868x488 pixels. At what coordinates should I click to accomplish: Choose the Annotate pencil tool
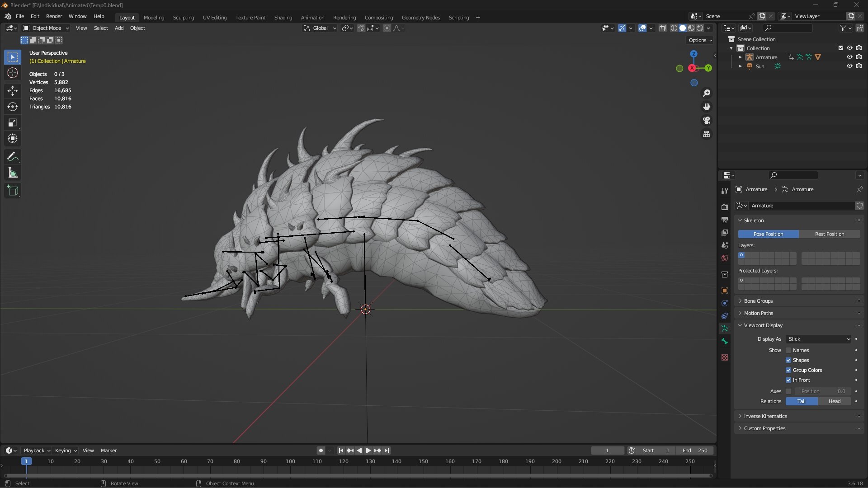pyautogui.click(x=13, y=157)
